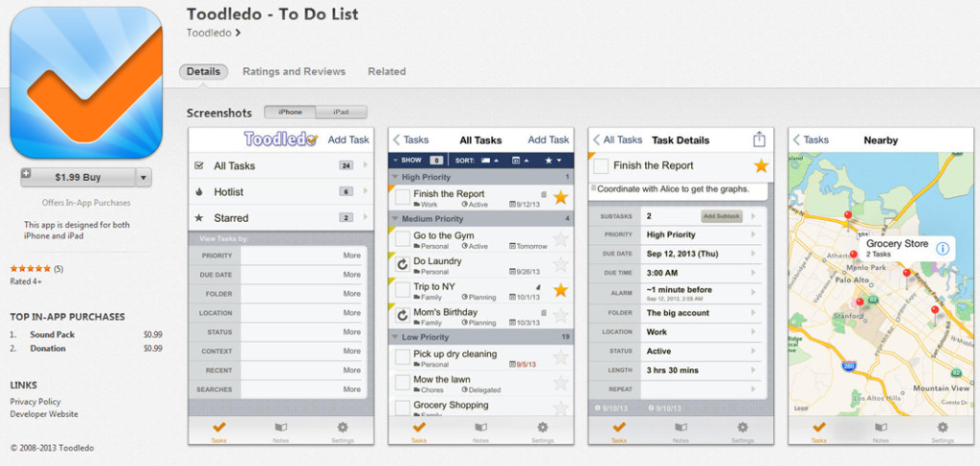Open the Starred row
Image resolution: width=980 pixels, height=466 pixels.
click(281, 218)
